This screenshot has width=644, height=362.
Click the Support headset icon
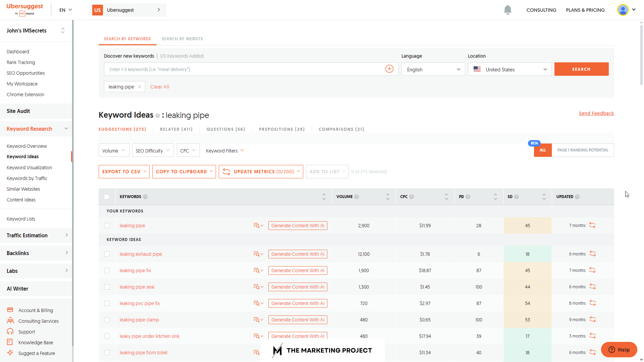10,331
